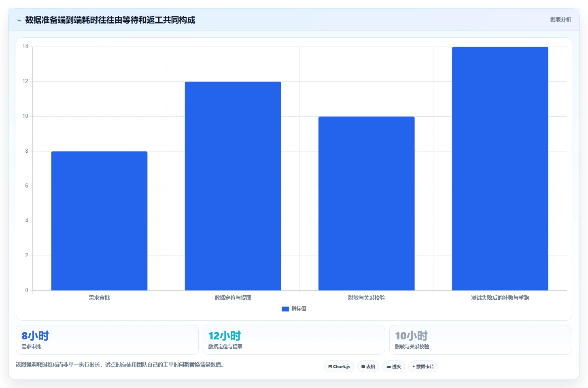This screenshot has height=388, width=588.
Task: Click the y-axis value 12
Action: [x=25, y=81]
